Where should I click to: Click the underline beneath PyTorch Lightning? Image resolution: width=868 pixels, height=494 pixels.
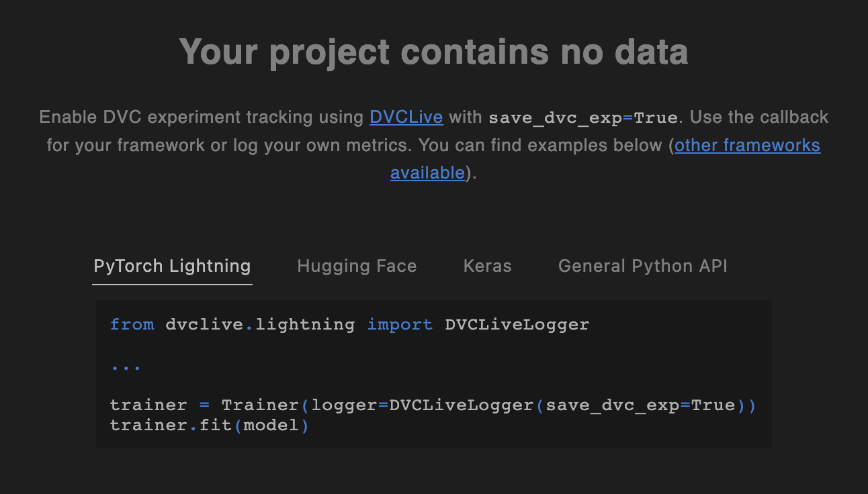click(172, 285)
